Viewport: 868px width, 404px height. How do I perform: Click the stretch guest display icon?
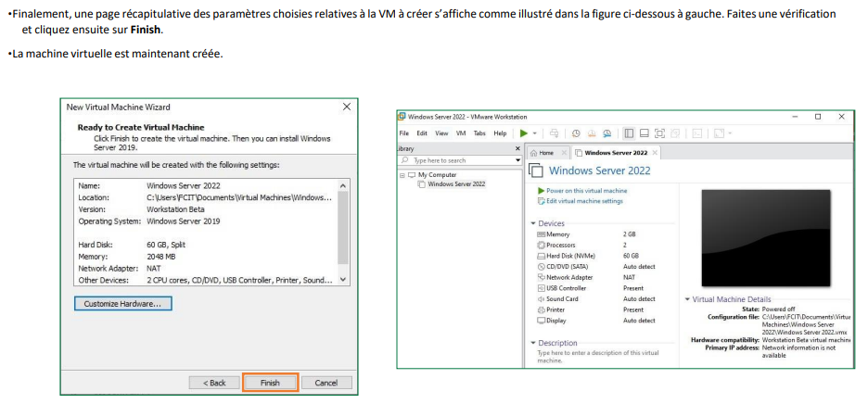719,133
